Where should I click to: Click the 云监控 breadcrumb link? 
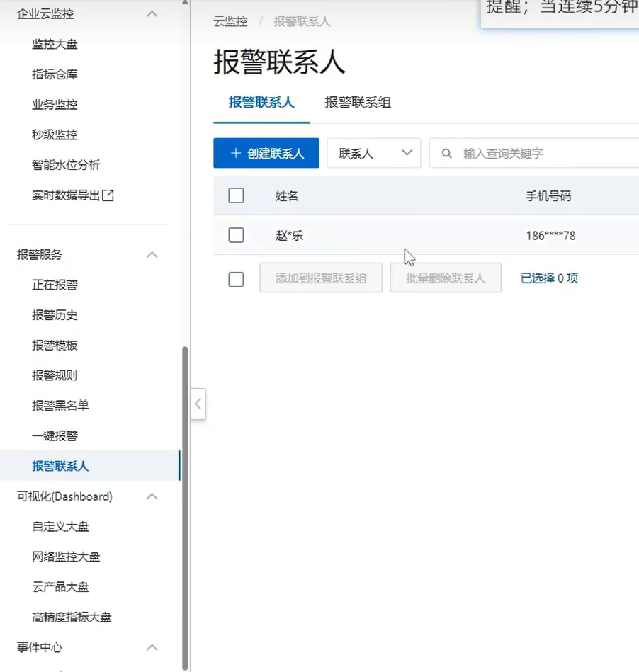pyautogui.click(x=231, y=22)
